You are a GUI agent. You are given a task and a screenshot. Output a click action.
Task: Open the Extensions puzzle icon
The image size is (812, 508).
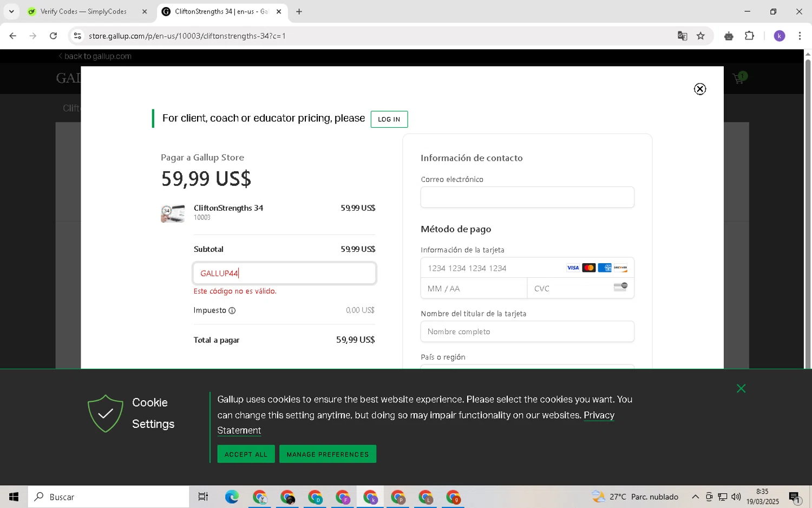coord(749,36)
